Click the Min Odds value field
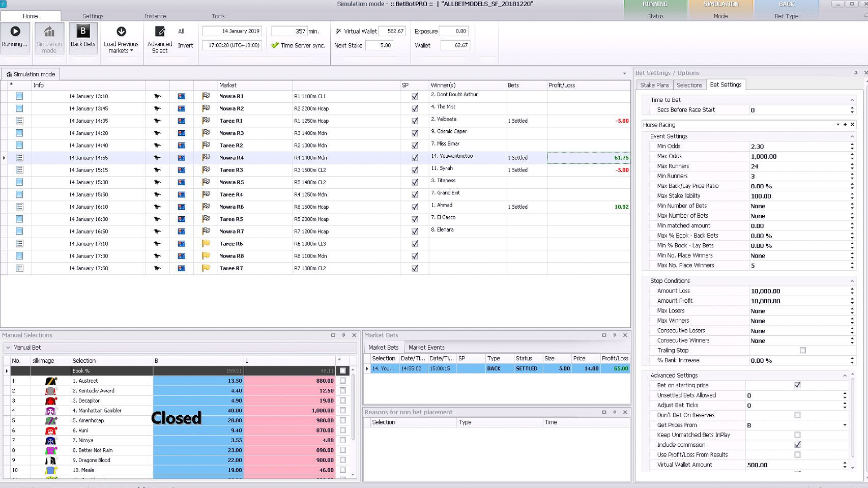This screenshot has height=488, width=868. [x=798, y=146]
